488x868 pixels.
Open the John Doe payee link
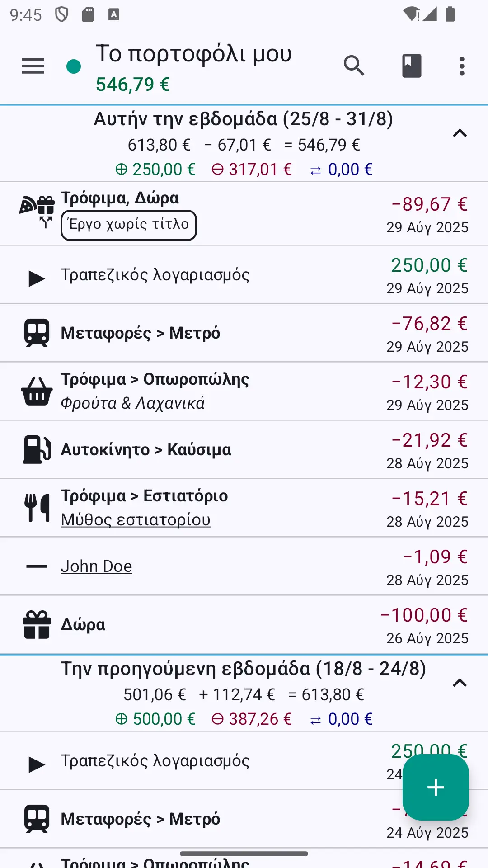(96, 566)
